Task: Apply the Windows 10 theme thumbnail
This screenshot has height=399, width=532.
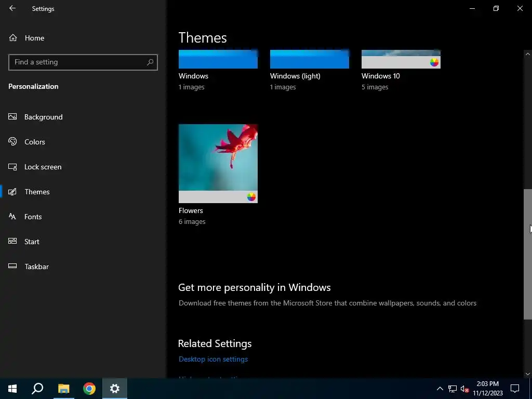Action: click(x=401, y=59)
